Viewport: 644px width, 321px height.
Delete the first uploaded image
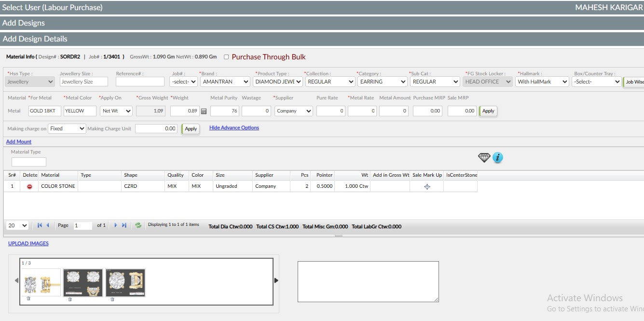(28, 299)
